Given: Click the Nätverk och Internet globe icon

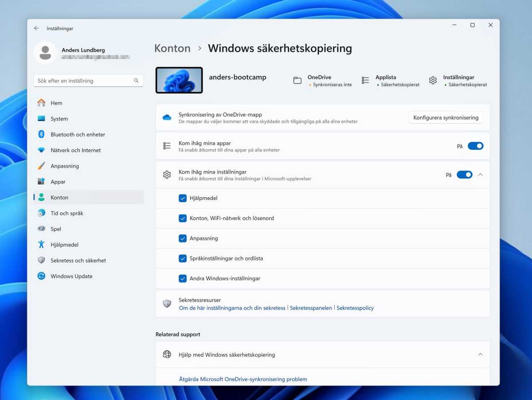Looking at the screenshot, I should tap(42, 150).
